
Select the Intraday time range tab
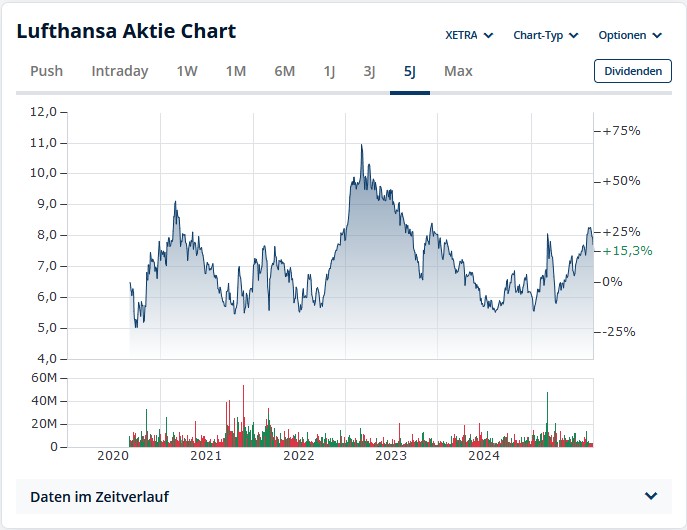coord(119,71)
